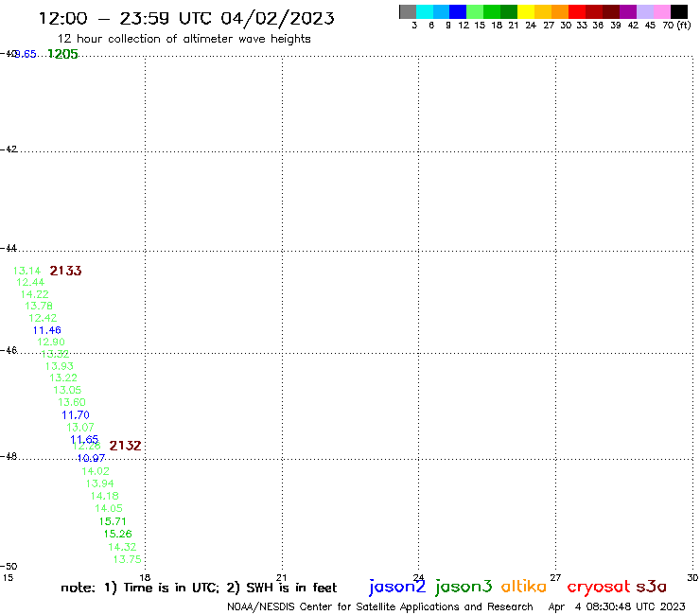Select the blue wave height value 11.70
The height and width of the screenshot is (615, 700).
(x=76, y=415)
